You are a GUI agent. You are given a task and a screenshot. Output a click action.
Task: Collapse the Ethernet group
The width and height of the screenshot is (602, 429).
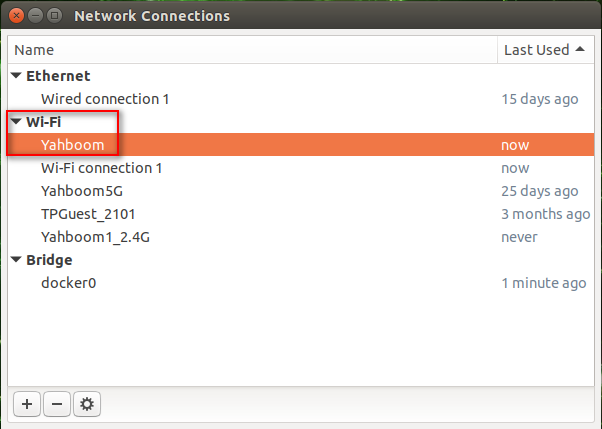(x=16, y=75)
